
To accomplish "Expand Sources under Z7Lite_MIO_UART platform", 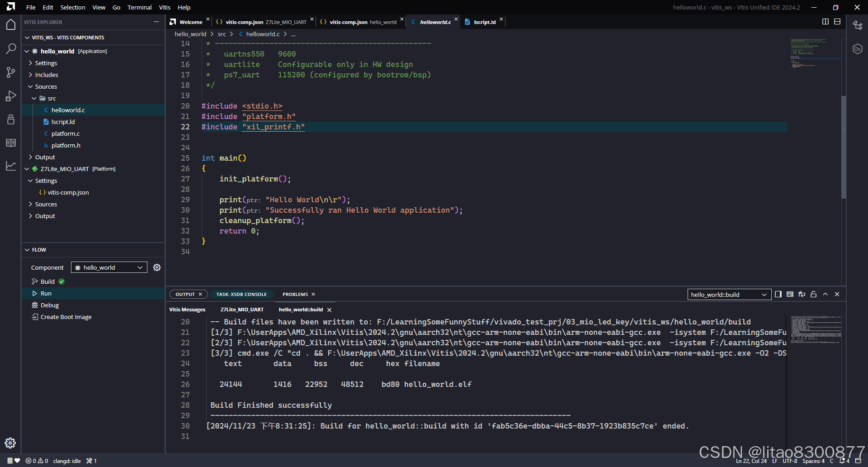I will (x=30, y=204).
